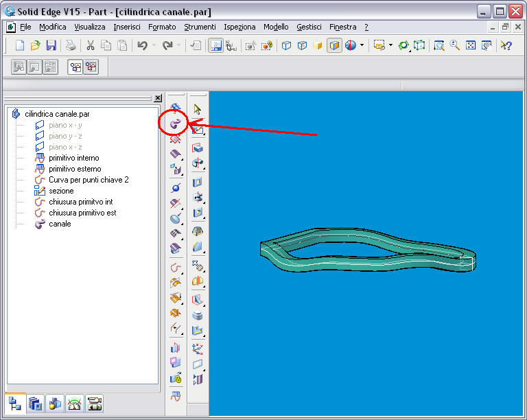Open the Help pointer tool
This screenshot has height=420, width=527.
506,45
